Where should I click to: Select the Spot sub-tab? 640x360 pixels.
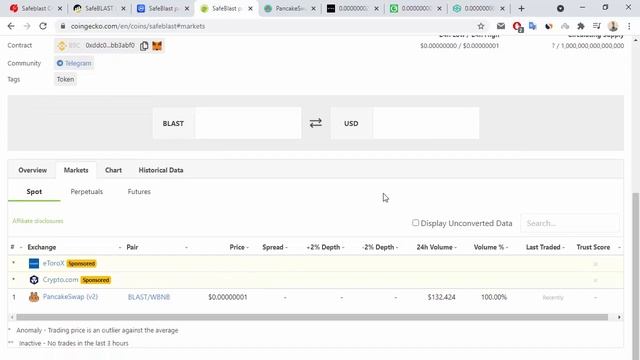(x=34, y=192)
